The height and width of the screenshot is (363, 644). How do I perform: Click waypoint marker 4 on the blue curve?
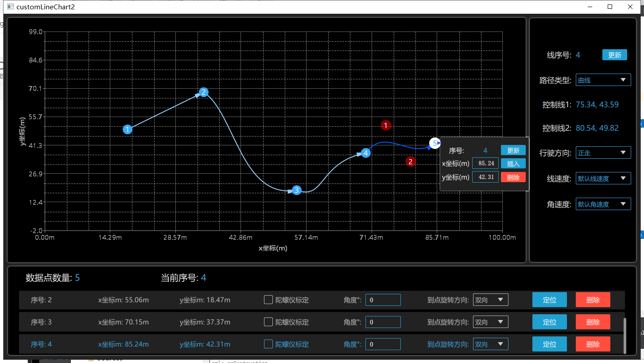[x=365, y=152]
